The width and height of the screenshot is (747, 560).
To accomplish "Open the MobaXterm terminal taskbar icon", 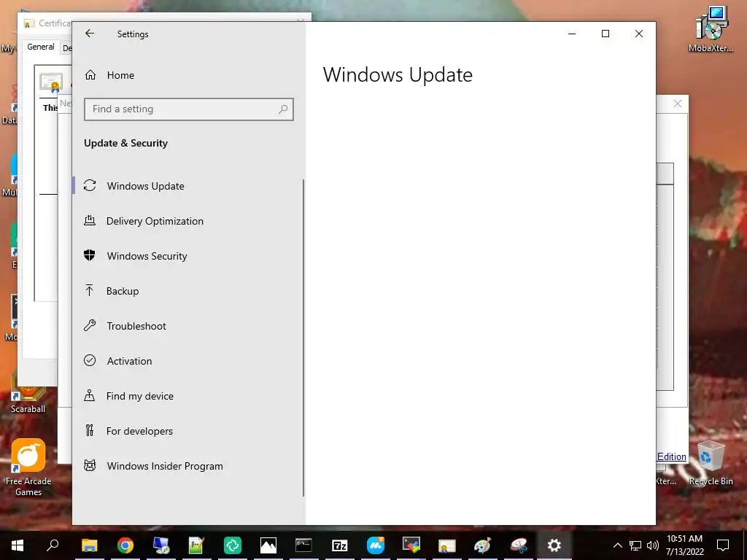I will pyautogui.click(x=411, y=545).
